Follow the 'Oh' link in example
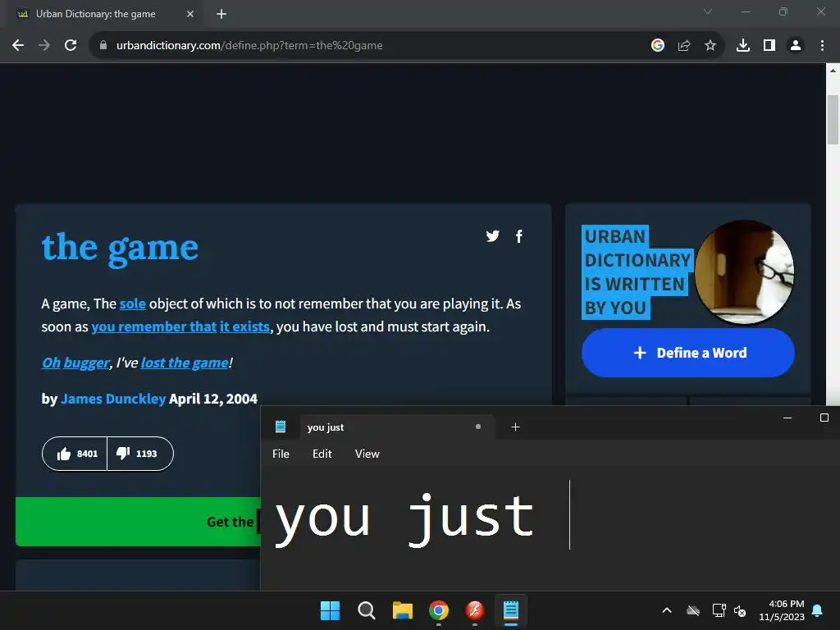This screenshot has width=840, height=630. (51, 363)
